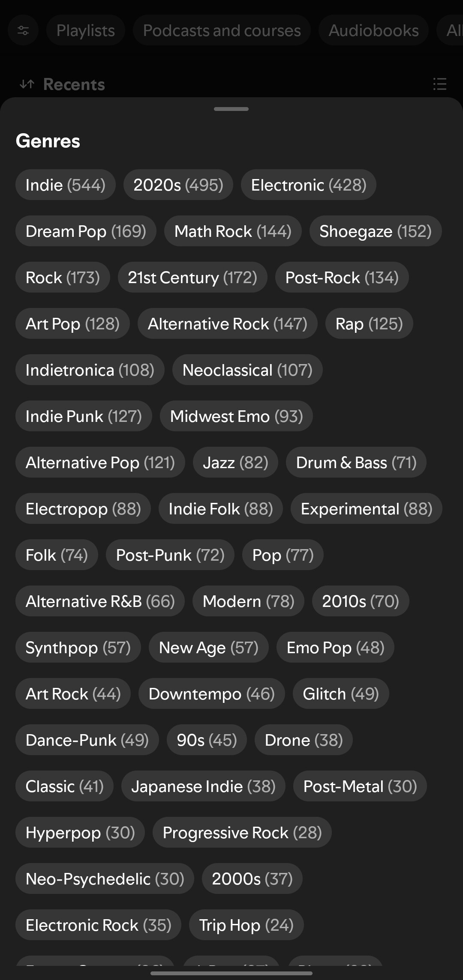
Task: Enable the Shoegaze (152) genre filter
Action: [375, 231]
